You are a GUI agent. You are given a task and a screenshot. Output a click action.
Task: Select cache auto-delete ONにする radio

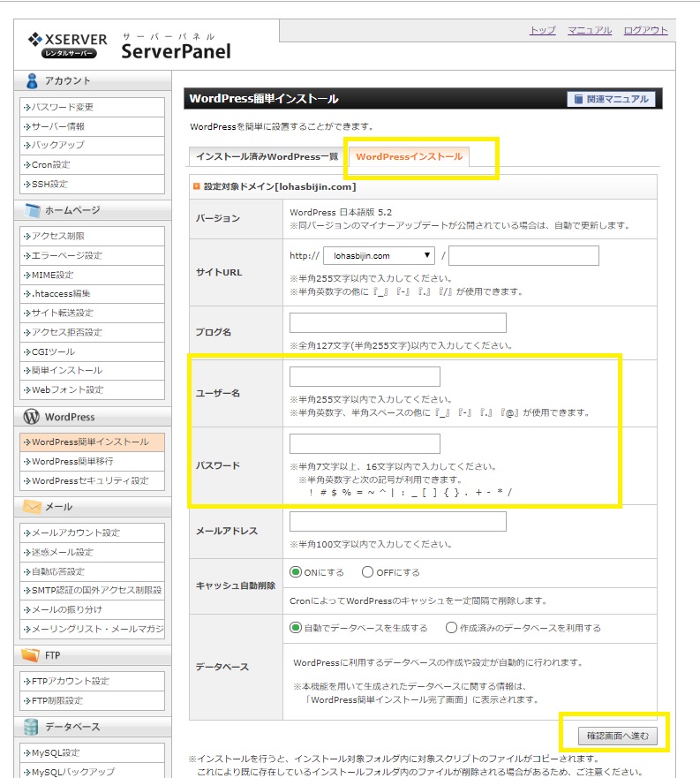point(296,572)
